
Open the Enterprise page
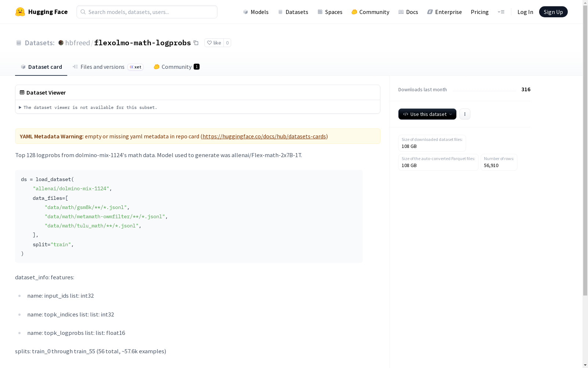click(445, 12)
